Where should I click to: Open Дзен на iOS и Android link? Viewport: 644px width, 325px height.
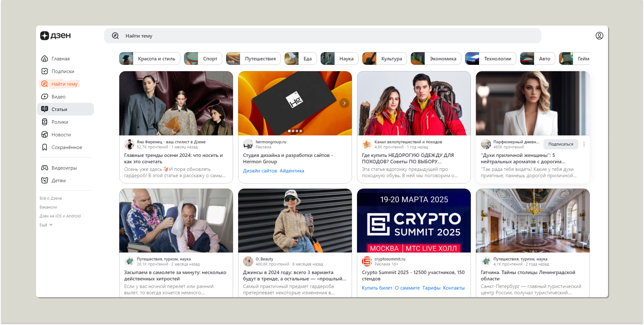click(60, 216)
